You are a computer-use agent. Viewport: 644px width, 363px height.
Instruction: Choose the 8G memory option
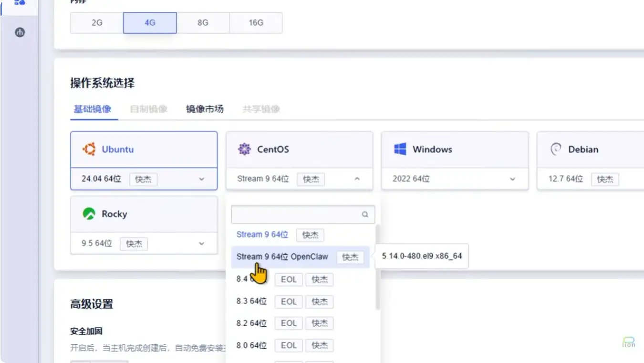coord(203,23)
